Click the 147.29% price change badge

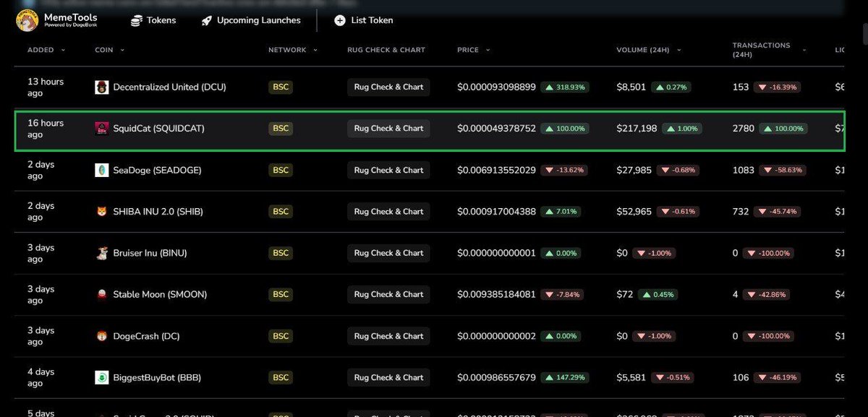click(x=565, y=378)
